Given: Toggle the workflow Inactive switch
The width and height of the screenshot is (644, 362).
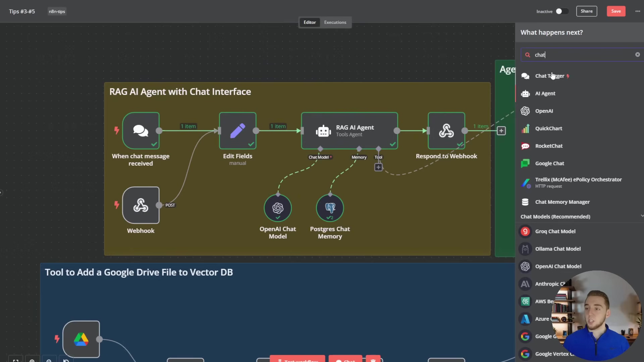Looking at the screenshot, I should [x=562, y=11].
